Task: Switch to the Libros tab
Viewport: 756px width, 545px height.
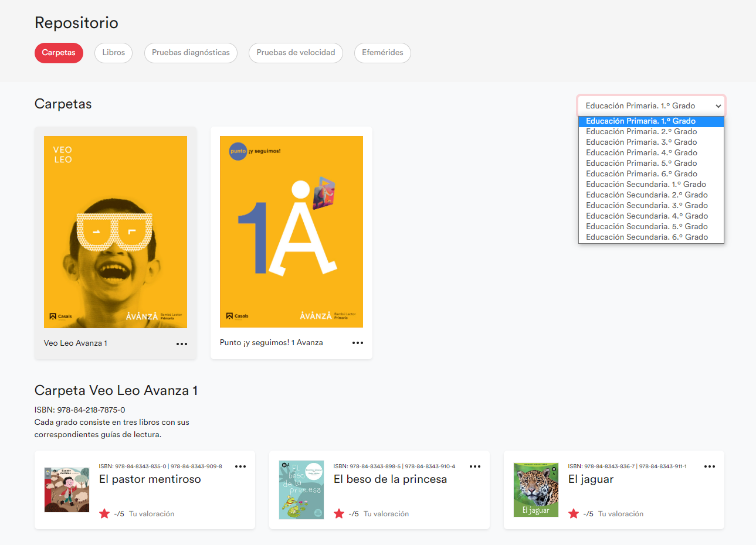Action: pyautogui.click(x=114, y=53)
